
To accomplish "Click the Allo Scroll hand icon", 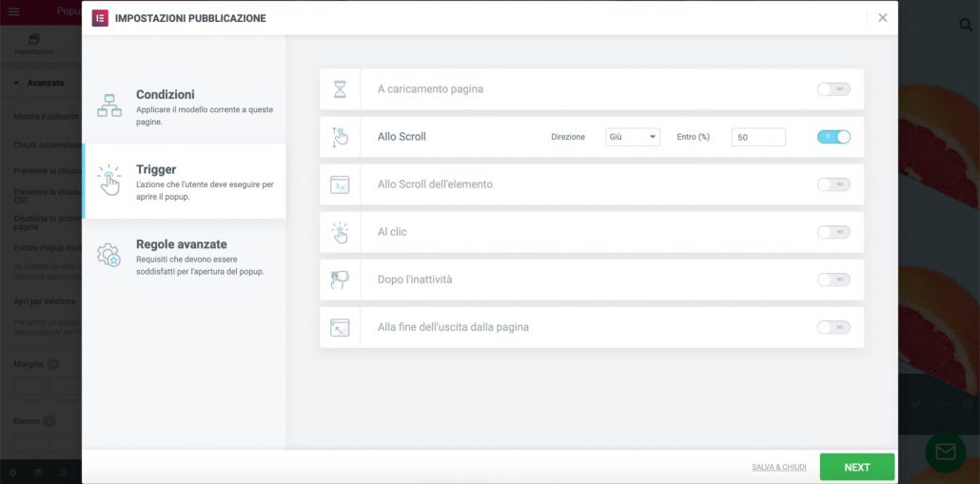I will [x=340, y=137].
